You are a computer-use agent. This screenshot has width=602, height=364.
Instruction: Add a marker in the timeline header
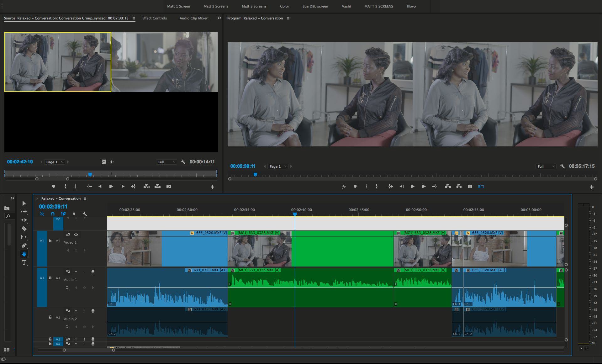(x=74, y=214)
